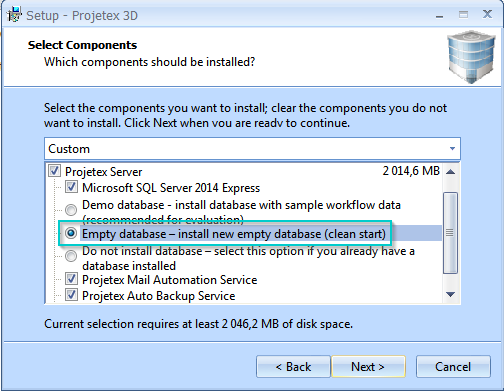Click the setup installer icon in title bar
The height and width of the screenshot is (392, 504).
[14, 15]
